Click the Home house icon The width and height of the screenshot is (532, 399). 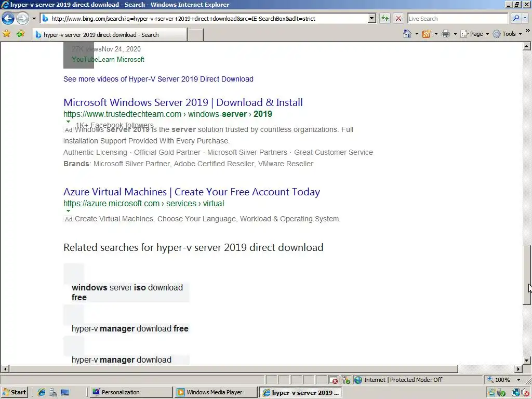(407, 34)
